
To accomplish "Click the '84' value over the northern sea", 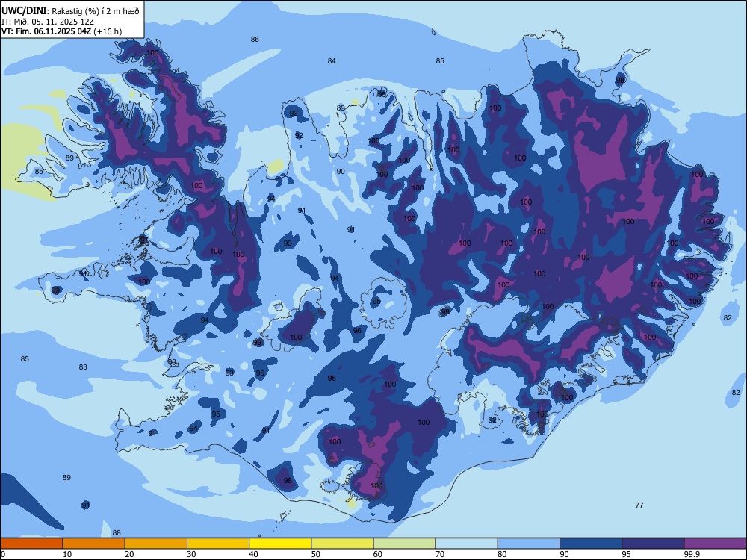I will click(x=332, y=61).
